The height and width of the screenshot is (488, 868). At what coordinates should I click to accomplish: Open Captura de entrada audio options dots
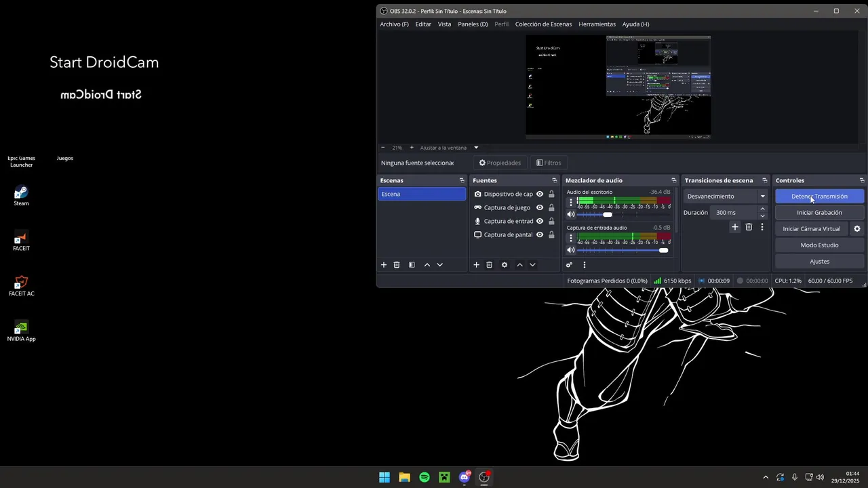[571, 238]
